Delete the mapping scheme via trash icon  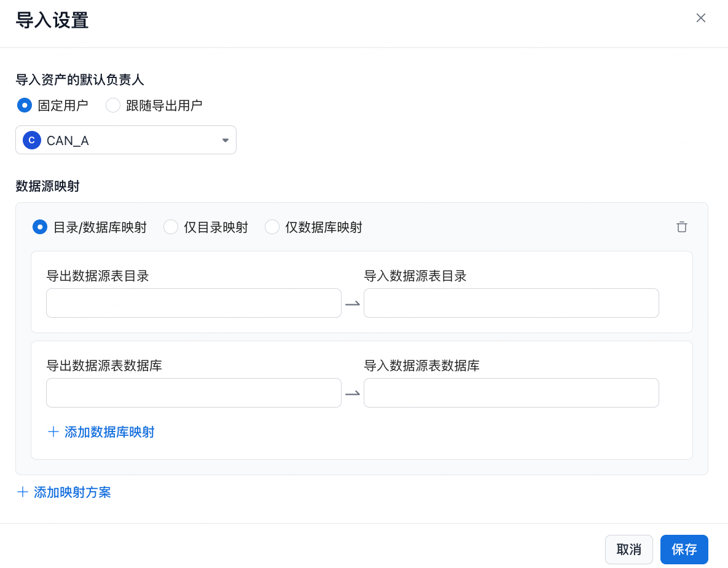681,227
